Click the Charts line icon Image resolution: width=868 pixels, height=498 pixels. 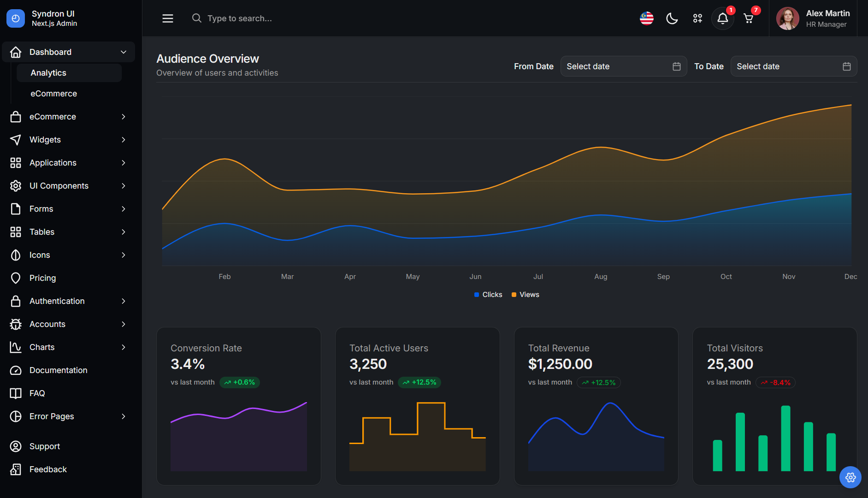16,347
